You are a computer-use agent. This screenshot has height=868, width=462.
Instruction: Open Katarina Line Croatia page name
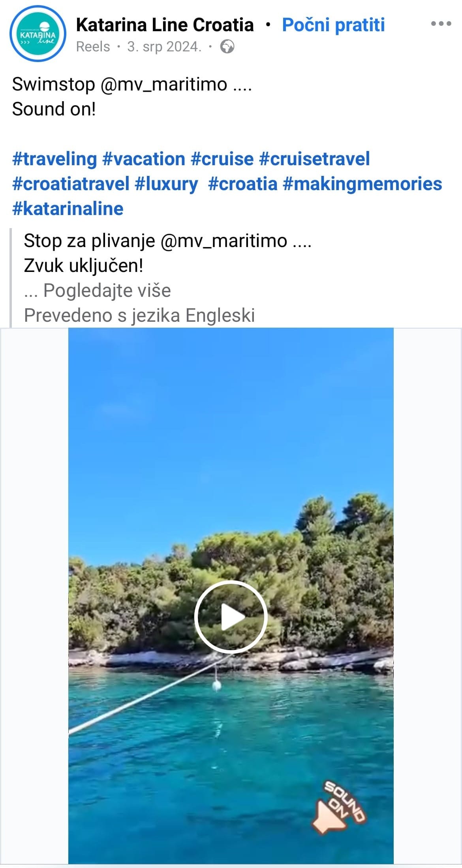[x=165, y=25]
